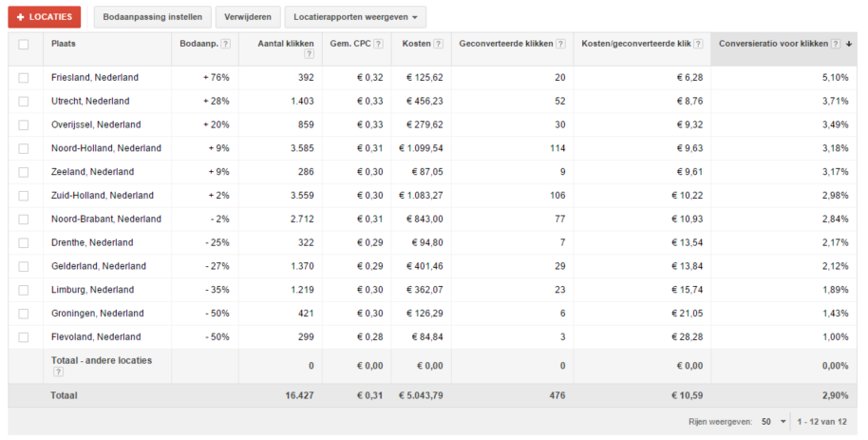Click help icon next to Kosten/geconverteerde klik
The image size is (868, 440).
tap(698, 44)
